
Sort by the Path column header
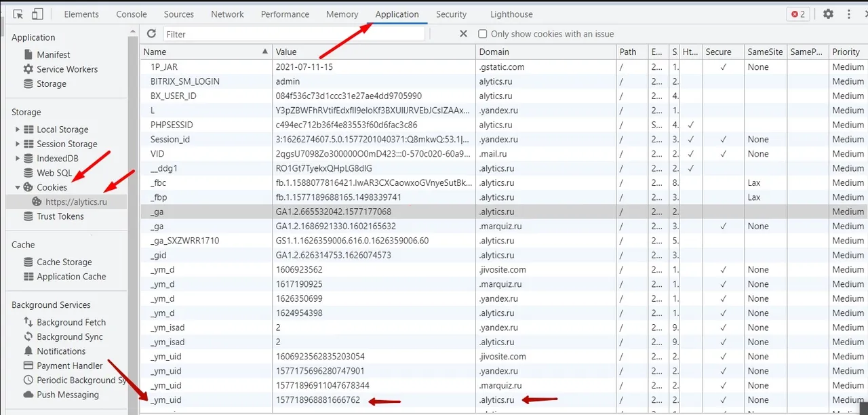pos(632,52)
